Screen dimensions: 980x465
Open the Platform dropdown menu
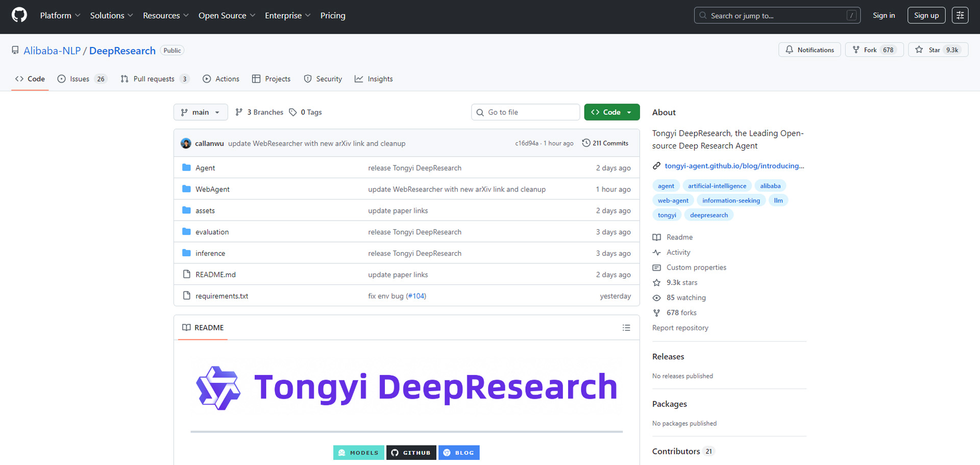(60, 15)
